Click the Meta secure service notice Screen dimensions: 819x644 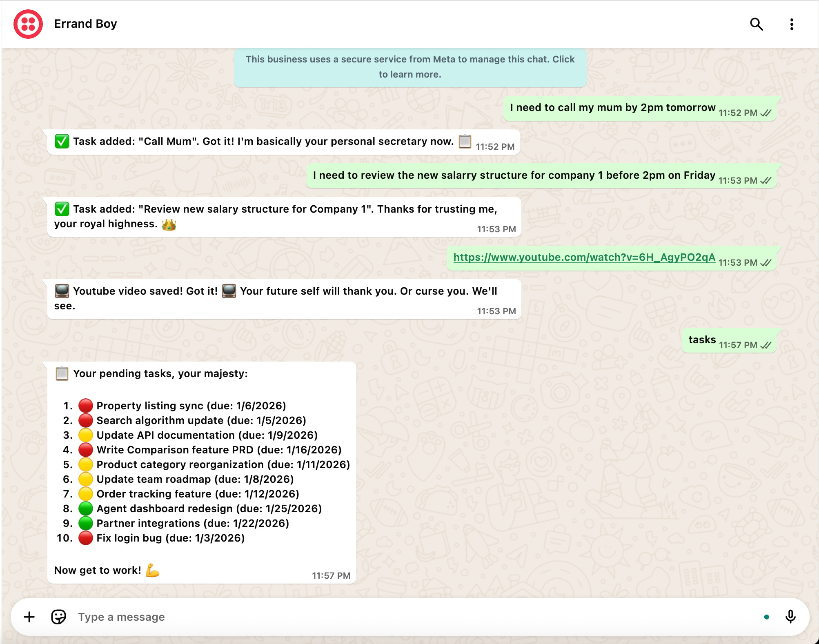coord(410,67)
